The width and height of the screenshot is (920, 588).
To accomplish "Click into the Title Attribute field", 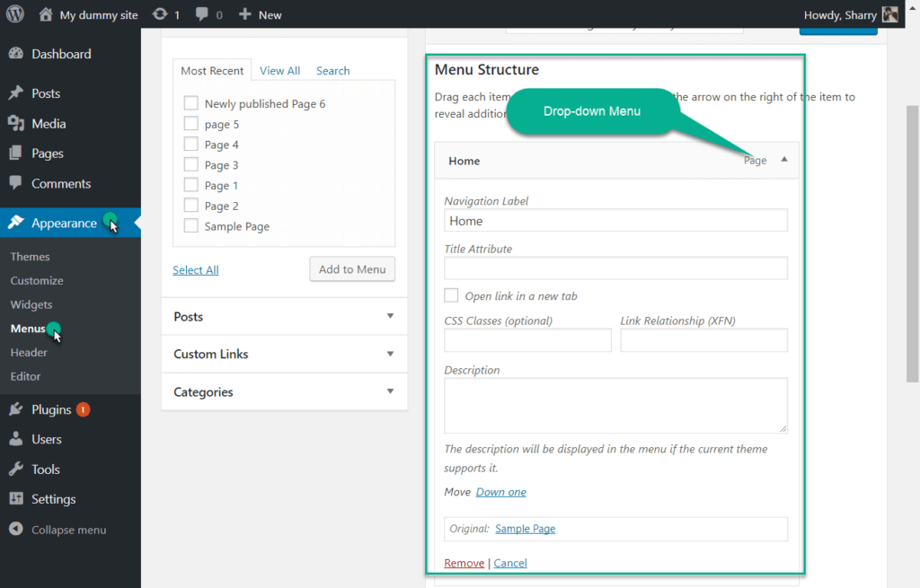I will point(615,268).
